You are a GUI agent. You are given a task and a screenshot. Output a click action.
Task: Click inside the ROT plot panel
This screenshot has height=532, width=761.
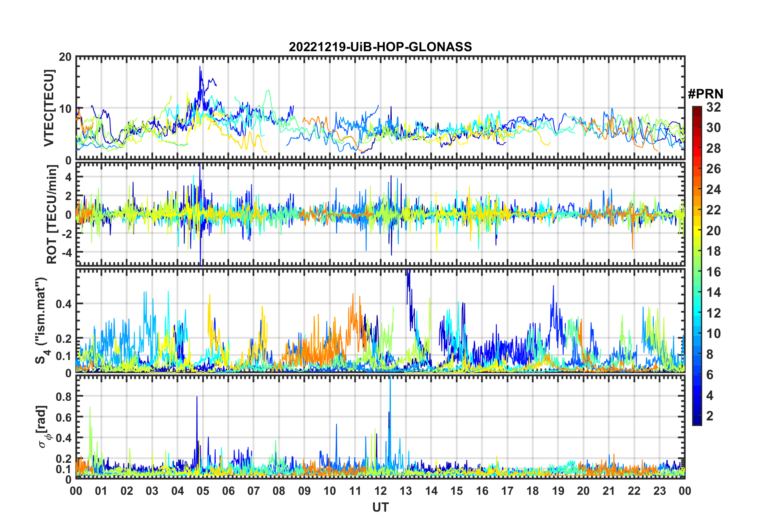[380, 214]
